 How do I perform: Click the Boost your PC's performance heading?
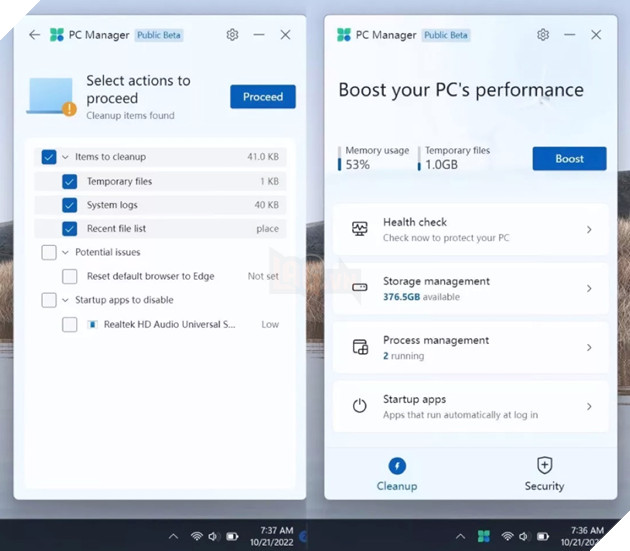pos(461,90)
